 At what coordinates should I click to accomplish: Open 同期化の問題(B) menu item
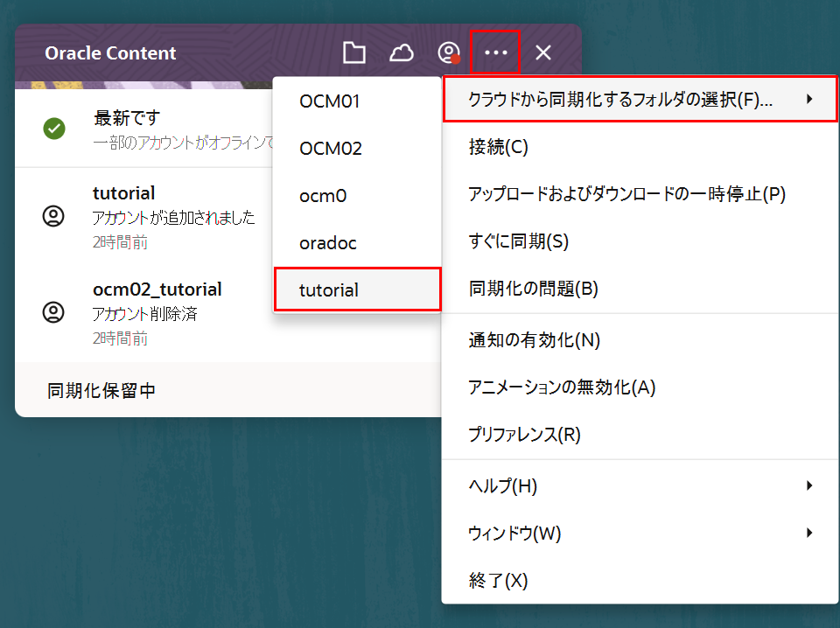click(640, 288)
